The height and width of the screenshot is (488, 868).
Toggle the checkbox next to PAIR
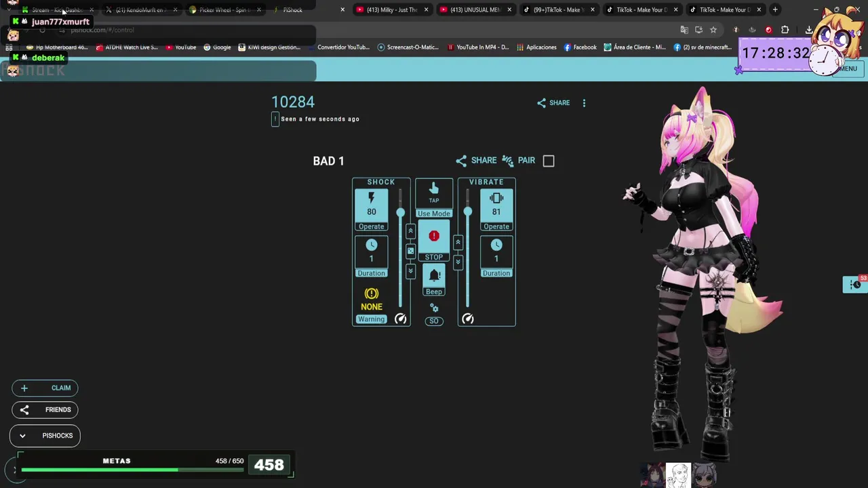pos(549,161)
